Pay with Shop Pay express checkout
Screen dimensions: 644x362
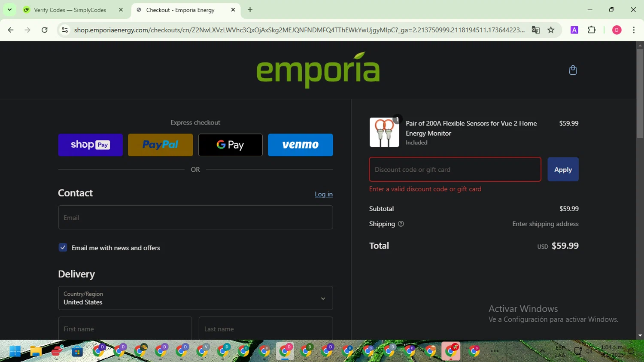(90, 145)
